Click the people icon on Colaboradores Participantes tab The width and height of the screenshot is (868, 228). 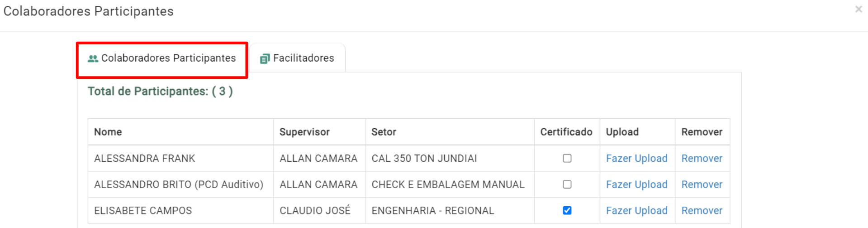[x=93, y=58]
